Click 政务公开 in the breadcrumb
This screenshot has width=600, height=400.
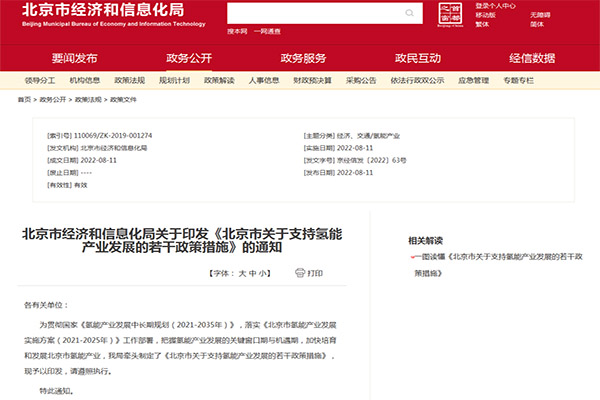pos(53,100)
